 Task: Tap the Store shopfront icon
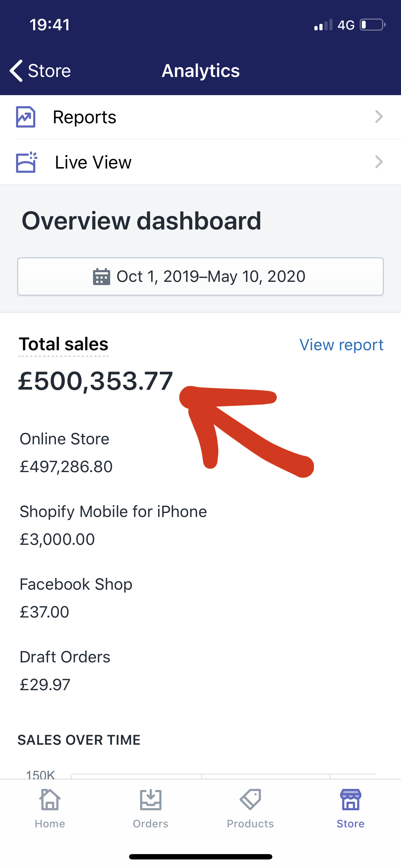[x=350, y=800]
